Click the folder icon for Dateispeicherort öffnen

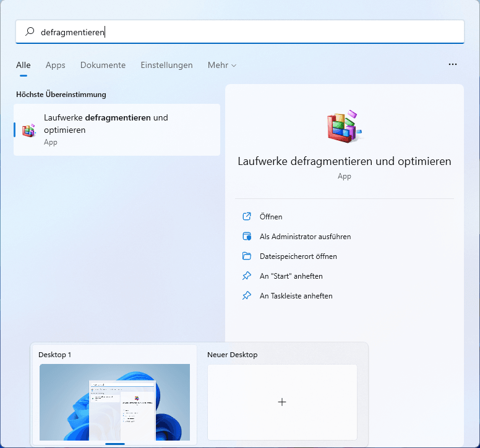(247, 256)
